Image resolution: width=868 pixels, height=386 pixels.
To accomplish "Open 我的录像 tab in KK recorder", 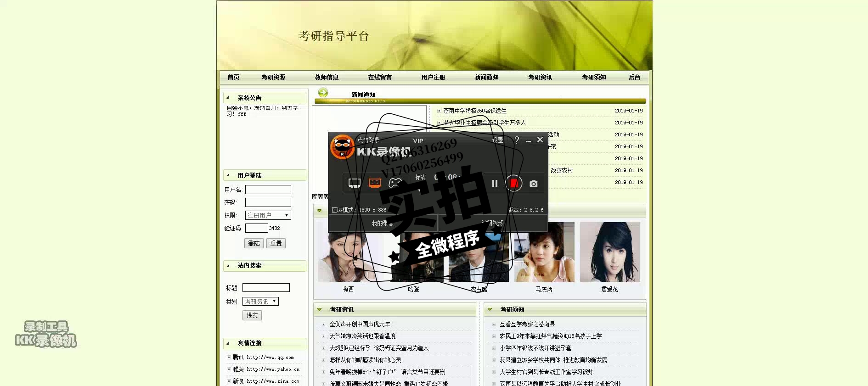I will 383,223.
